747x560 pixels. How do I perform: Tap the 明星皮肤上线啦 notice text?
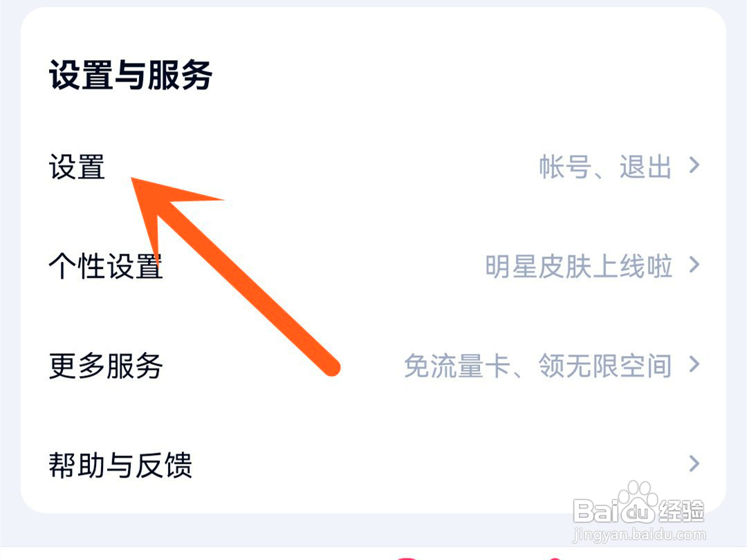579,266
